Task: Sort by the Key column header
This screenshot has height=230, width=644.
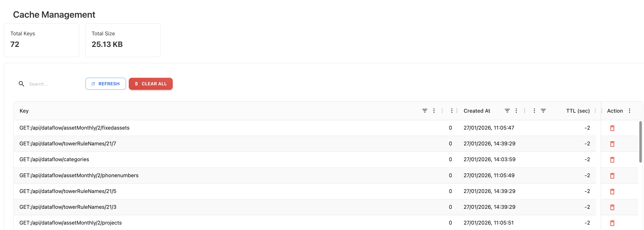Action: [24, 111]
